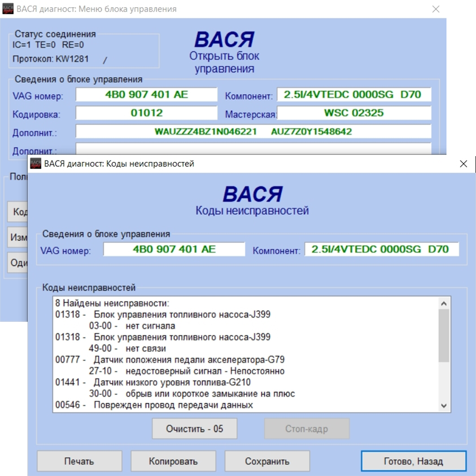
Task: Click the fault list scroll down arrow
Action: pos(444,406)
